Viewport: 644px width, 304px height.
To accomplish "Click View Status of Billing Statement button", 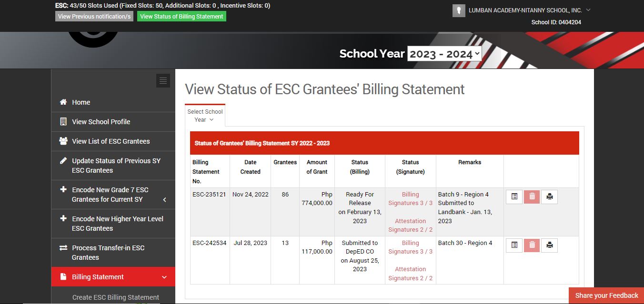I will pyautogui.click(x=181, y=16).
